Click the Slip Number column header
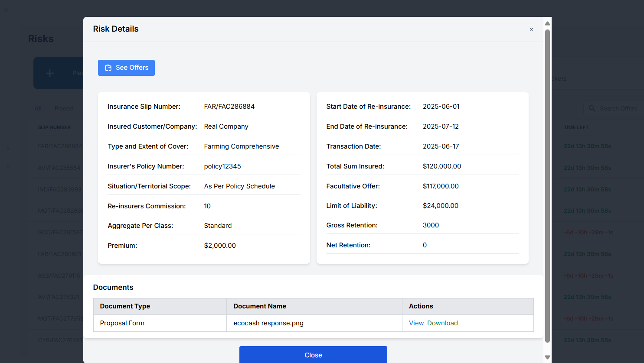 pos(54,127)
